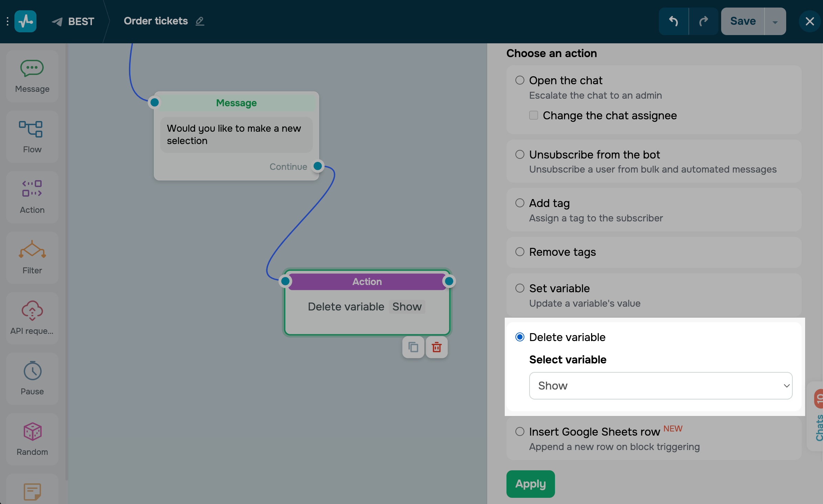Add a Random block from sidebar

[32, 439]
